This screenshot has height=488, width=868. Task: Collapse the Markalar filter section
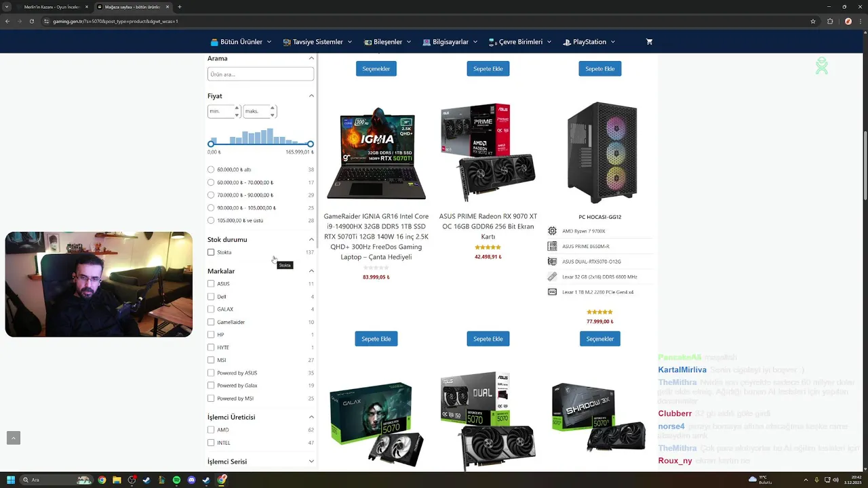coord(311,271)
